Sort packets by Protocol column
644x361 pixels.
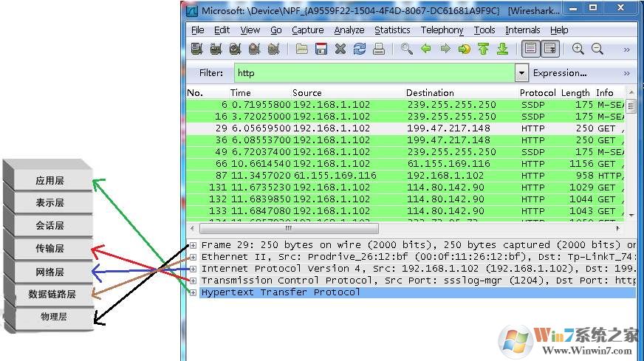click(538, 93)
